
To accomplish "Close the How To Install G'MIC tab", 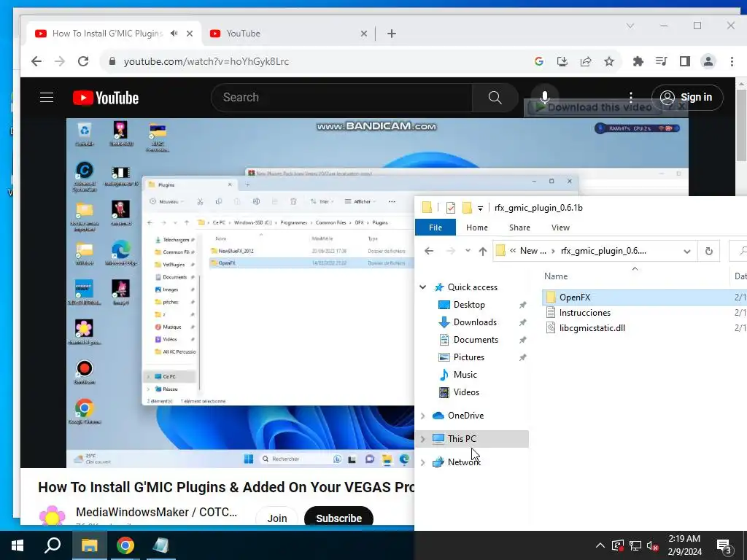I will 190,34.
